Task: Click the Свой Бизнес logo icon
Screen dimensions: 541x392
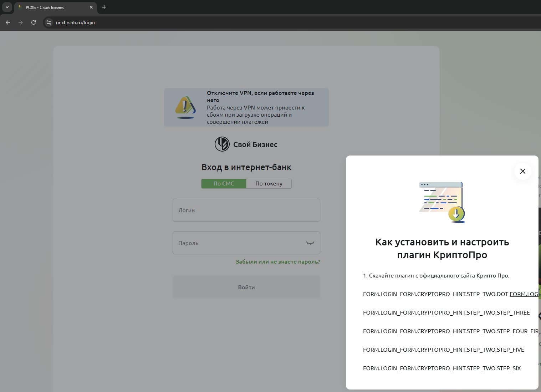Action: coord(222,144)
